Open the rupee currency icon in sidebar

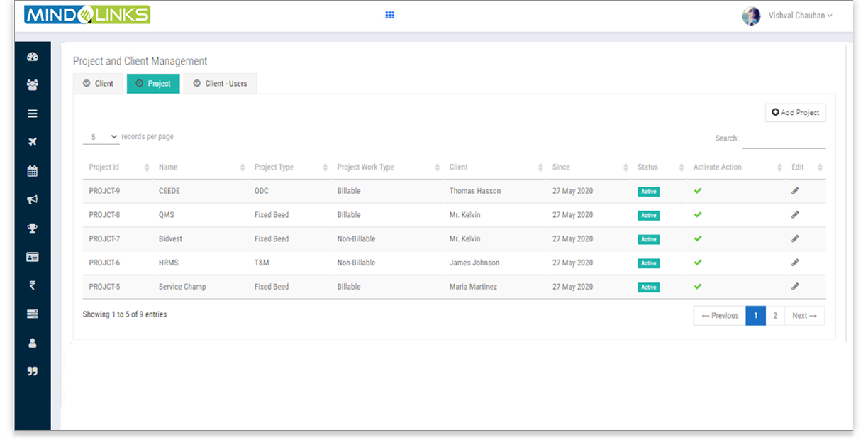[32, 285]
